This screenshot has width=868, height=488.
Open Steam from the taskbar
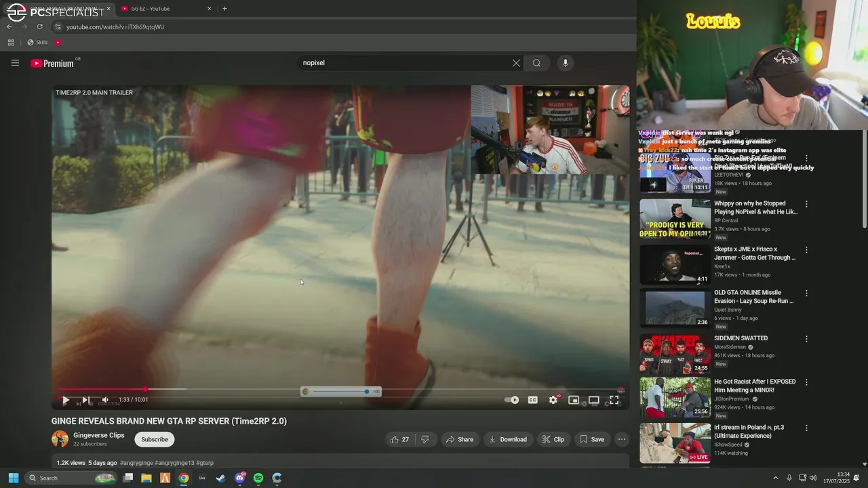(220, 478)
